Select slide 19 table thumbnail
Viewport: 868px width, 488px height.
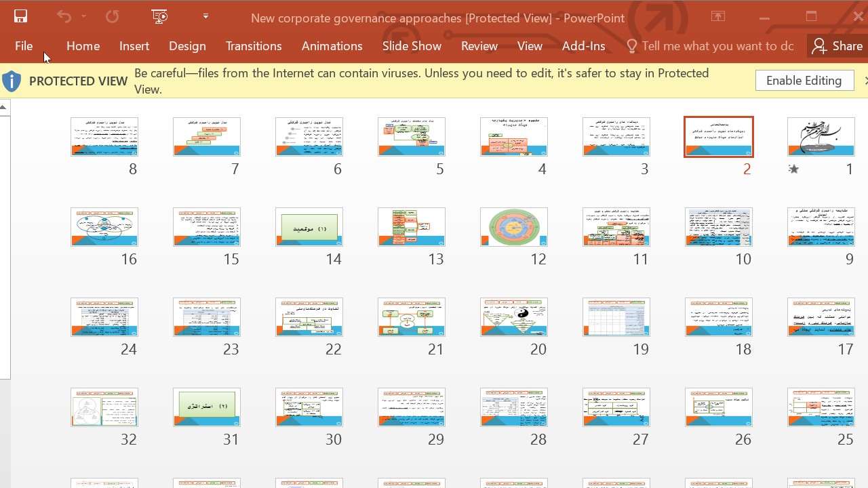coord(616,317)
